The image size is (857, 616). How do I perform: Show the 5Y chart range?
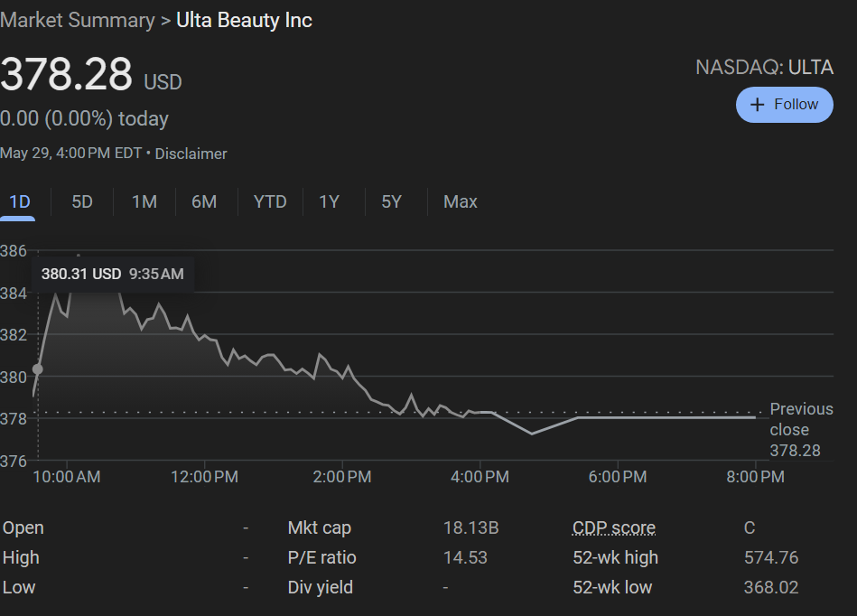(391, 201)
